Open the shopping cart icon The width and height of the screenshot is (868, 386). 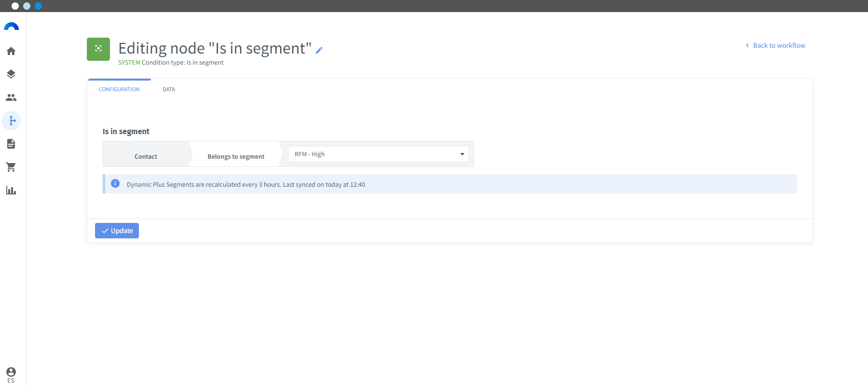click(x=11, y=167)
